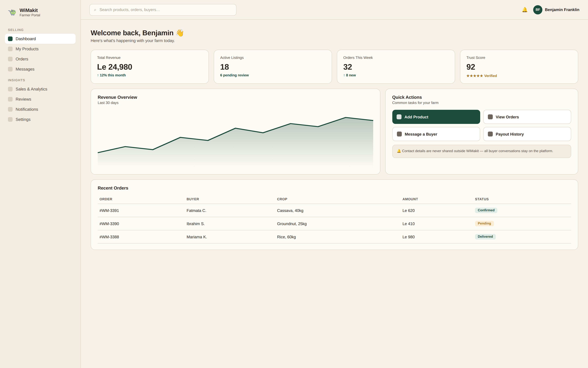Open the Sales & Analytics menu label
The width and height of the screenshot is (588, 368).
31,89
